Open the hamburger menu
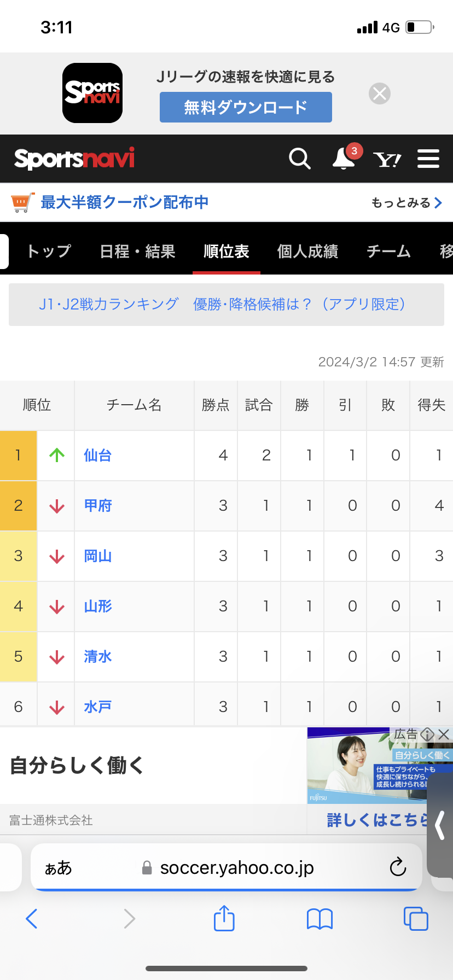Viewport: 453px width, 980px height. pos(428,159)
